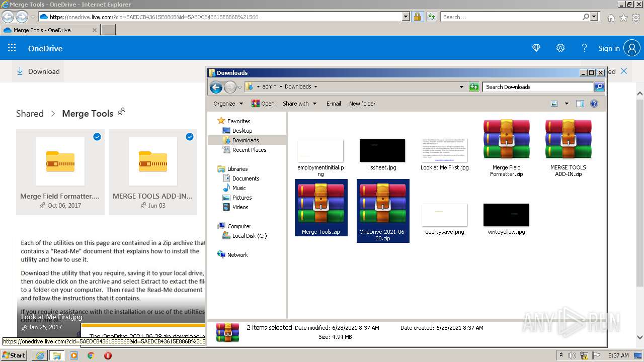Open OneDrive help question mark icon
Image resolution: width=644 pixels, height=362 pixels.
tap(584, 48)
